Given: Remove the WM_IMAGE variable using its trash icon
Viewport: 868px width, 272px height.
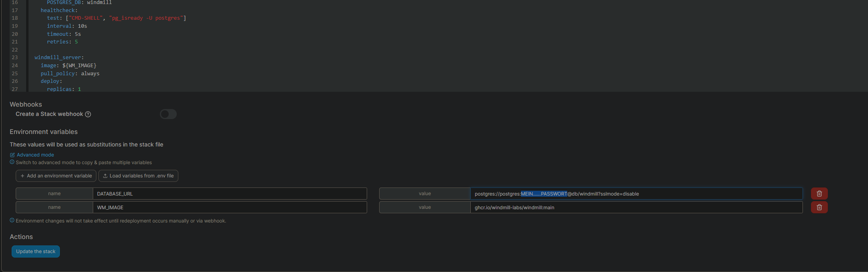Looking at the screenshot, I should click(819, 207).
